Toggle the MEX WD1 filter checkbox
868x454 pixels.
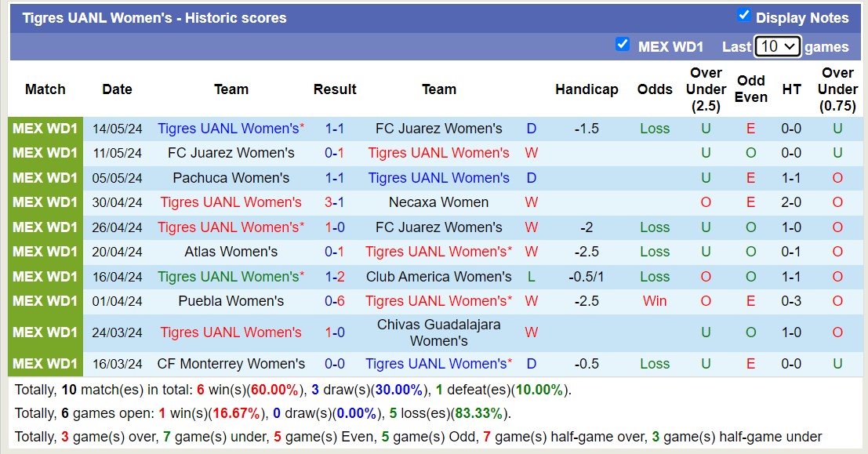pos(623,45)
